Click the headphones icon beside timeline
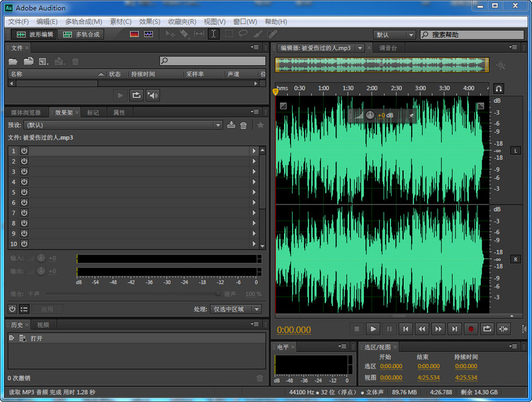 coord(499,88)
